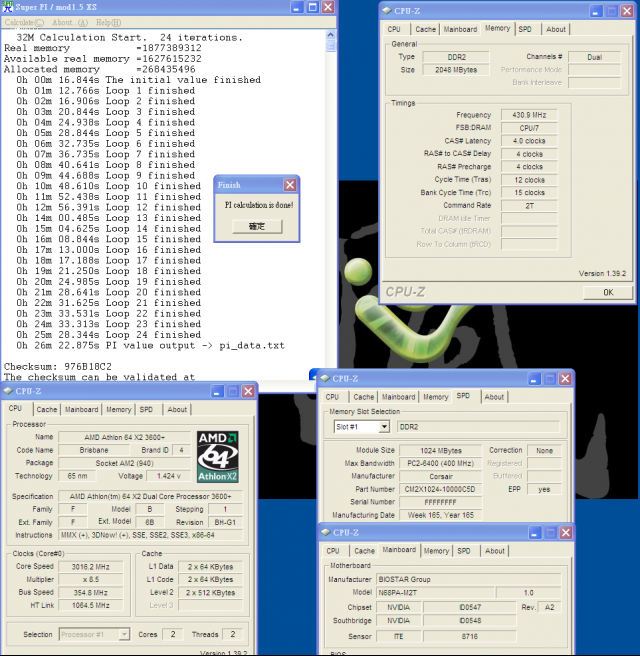This screenshot has height=656, width=640.
Task: Expand the Processor #1 selection dropdown
Action: click(x=124, y=634)
